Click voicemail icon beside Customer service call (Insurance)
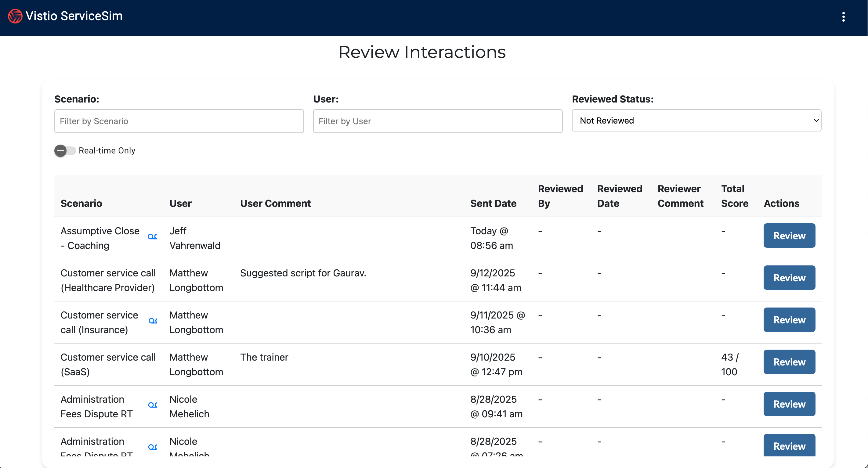The height and width of the screenshot is (468, 868). pyautogui.click(x=153, y=321)
